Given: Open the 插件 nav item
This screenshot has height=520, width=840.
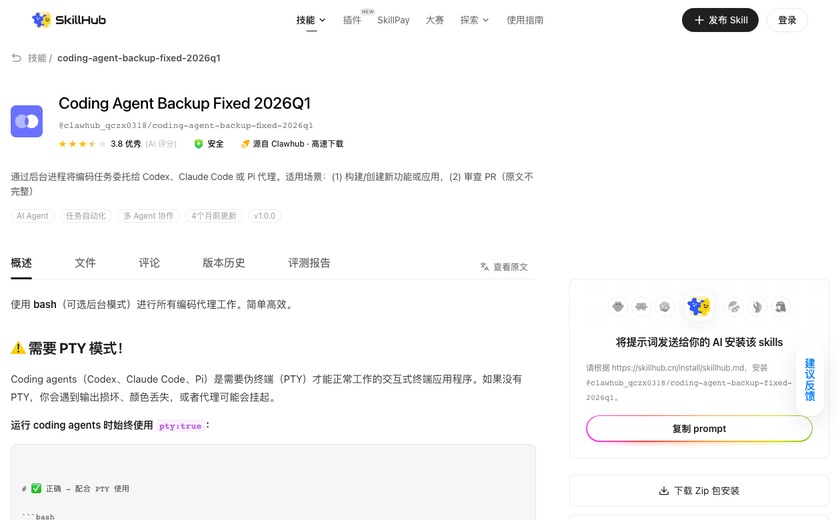Looking at the screenshot, I should pos(352,20).
